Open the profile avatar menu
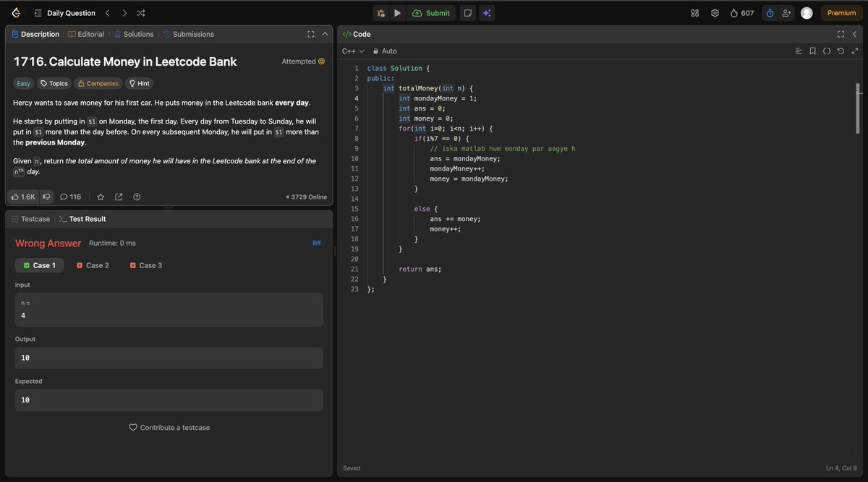This screenshot has width=868, height=482. 807,13
